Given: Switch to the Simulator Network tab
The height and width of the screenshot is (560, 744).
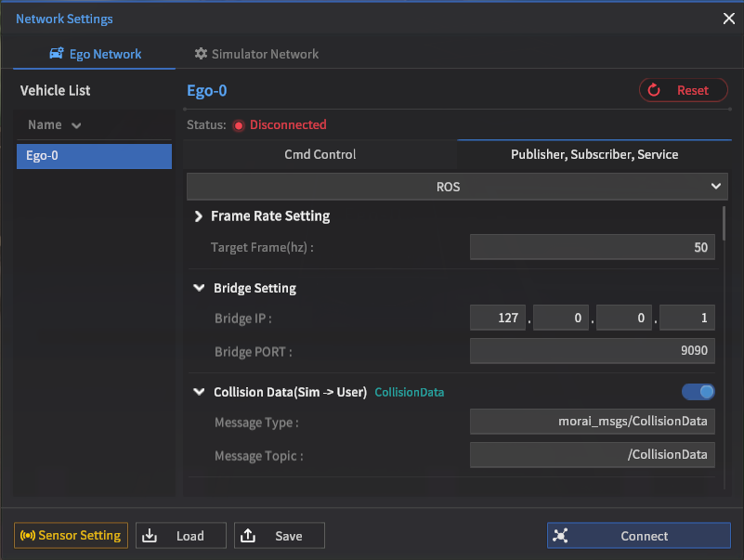Looking at the screenshot, I should click(256, 54).
